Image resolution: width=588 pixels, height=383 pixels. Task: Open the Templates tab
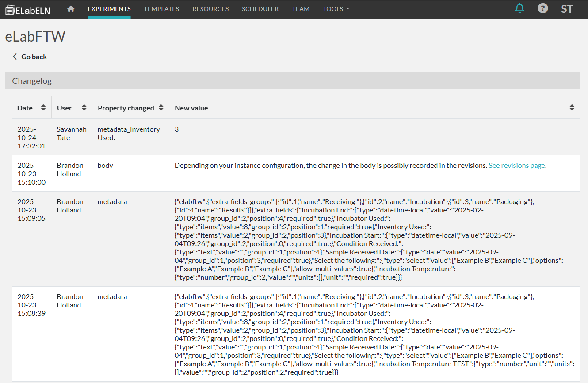(161, 9)
